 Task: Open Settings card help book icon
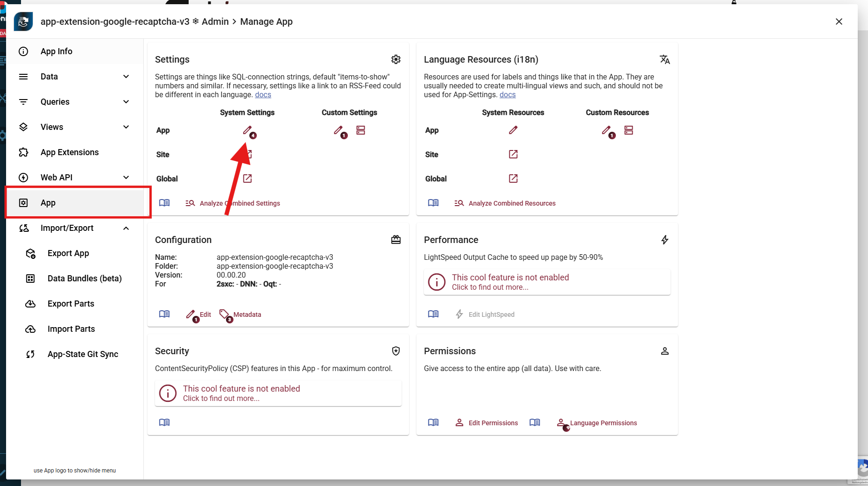pos(164,203)
